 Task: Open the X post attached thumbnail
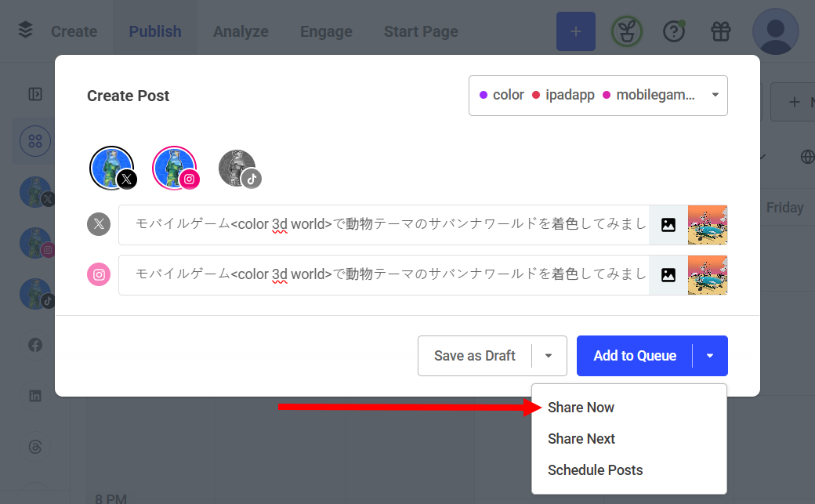point(708,225)
